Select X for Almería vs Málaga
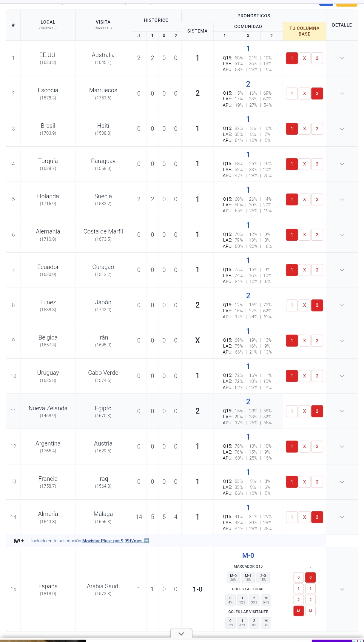364x642 pixels. coord(304,517)
